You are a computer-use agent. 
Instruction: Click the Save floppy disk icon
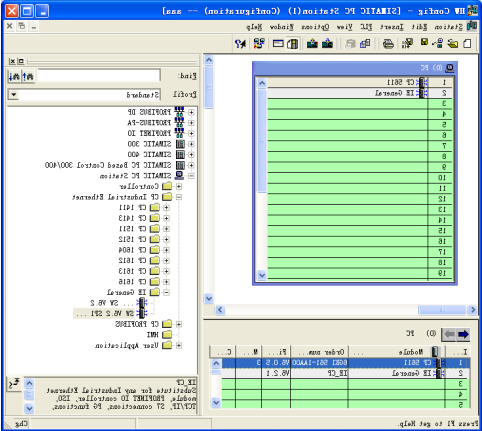(x=424, y=42)
